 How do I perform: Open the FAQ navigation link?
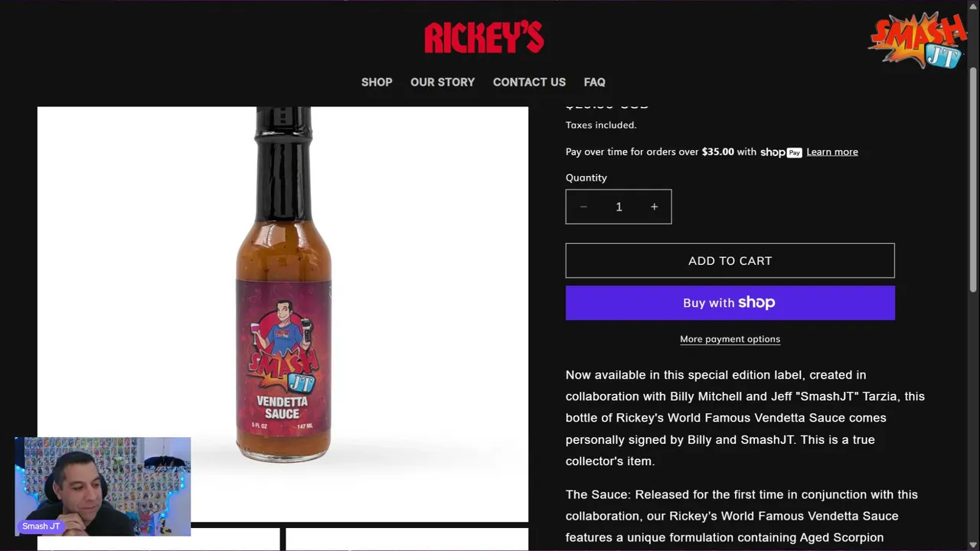594,82
